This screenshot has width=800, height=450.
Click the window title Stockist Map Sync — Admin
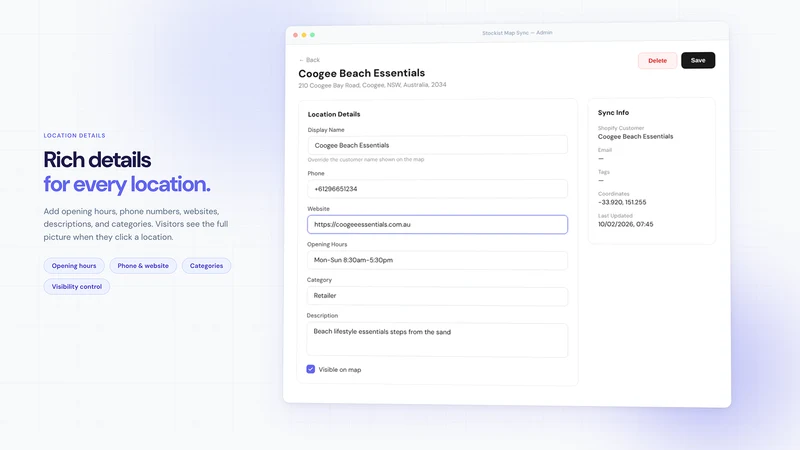(517, 33)
